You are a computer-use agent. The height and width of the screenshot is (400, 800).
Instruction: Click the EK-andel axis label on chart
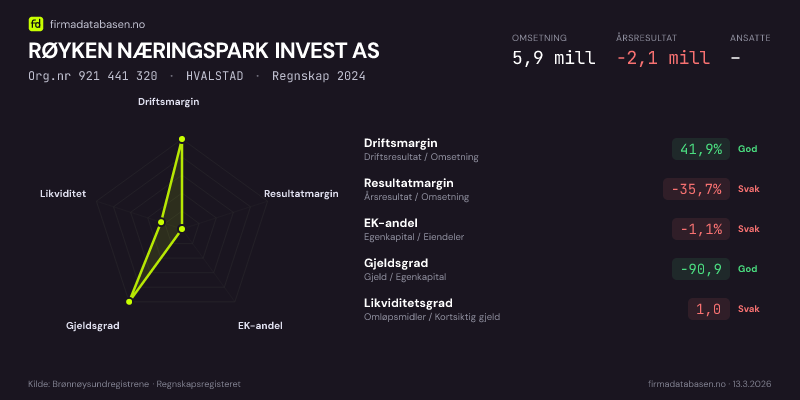click(260, 326)
